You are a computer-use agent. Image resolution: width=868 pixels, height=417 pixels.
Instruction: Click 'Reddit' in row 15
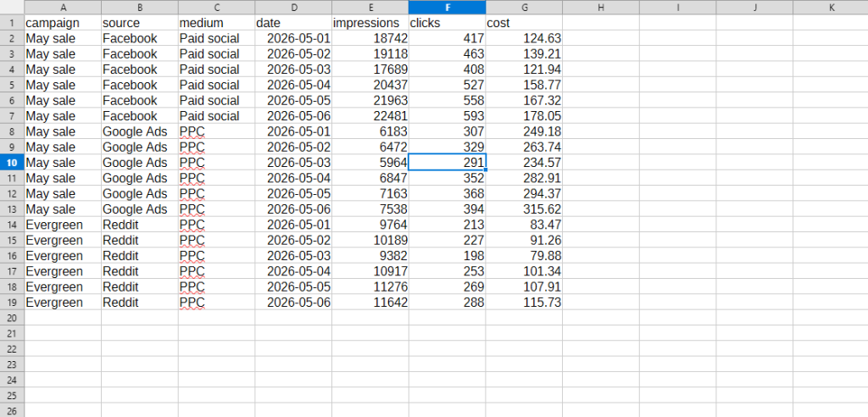click(140, 240)
